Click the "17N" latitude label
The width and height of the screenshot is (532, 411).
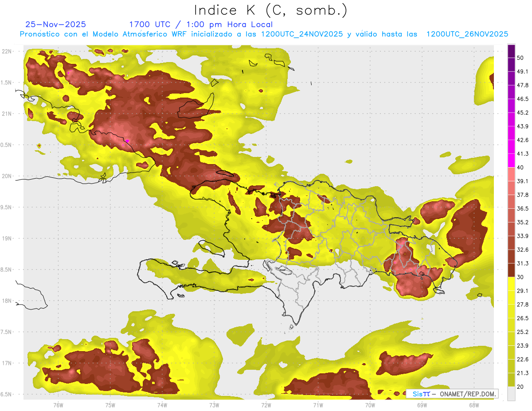[x=7, y=363]
